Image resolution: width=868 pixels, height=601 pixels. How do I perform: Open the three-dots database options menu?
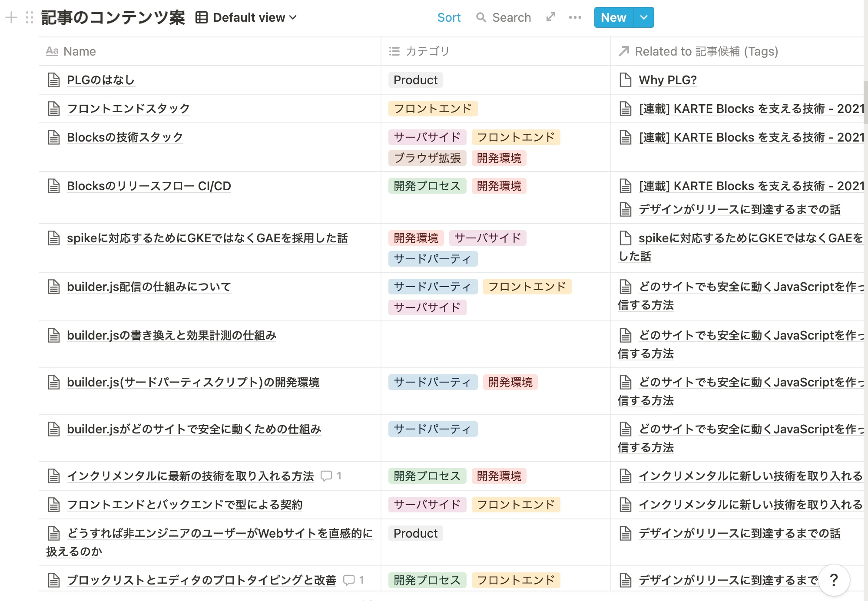point(575,18)
